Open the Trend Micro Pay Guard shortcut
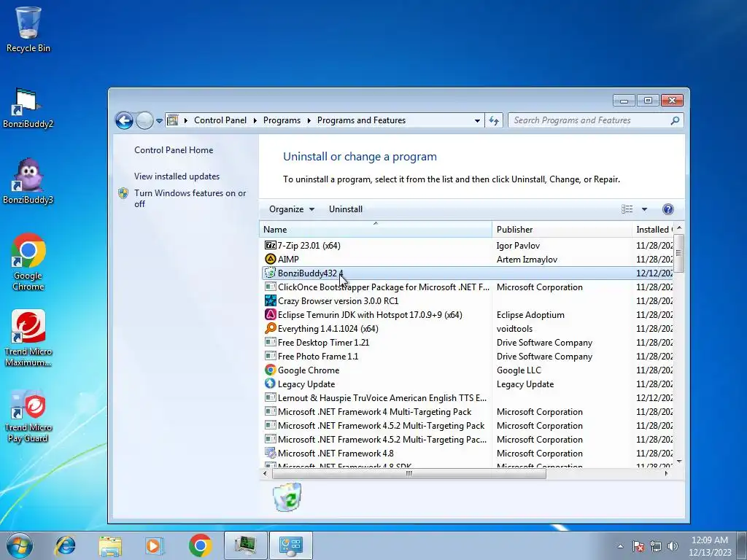The image size is (747, 560). click(x=28, y=416)
